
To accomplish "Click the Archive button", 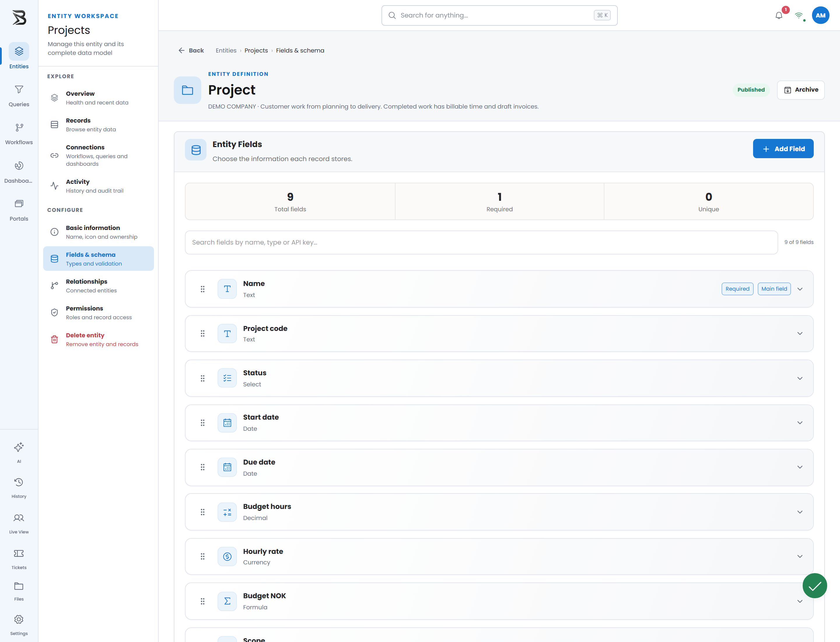I will coord(801,90).
